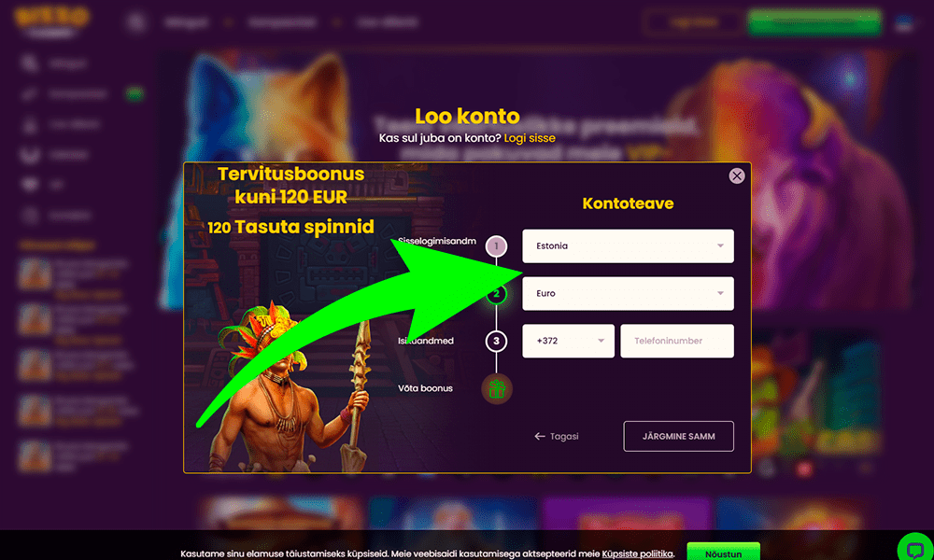The height and width of the screenshot is (560, 934).
Task: Open the Küpsiste poliitika link
Action: tap(637, 554)
